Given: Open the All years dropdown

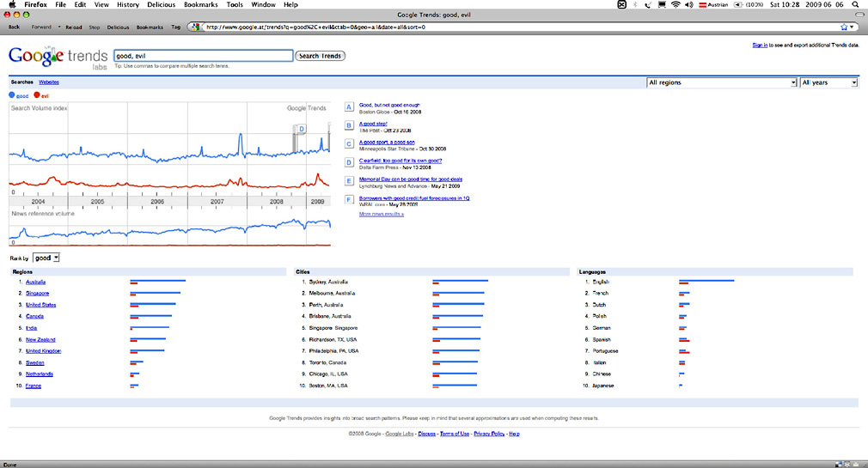Looking at the screenshot, I should point(828,82).
